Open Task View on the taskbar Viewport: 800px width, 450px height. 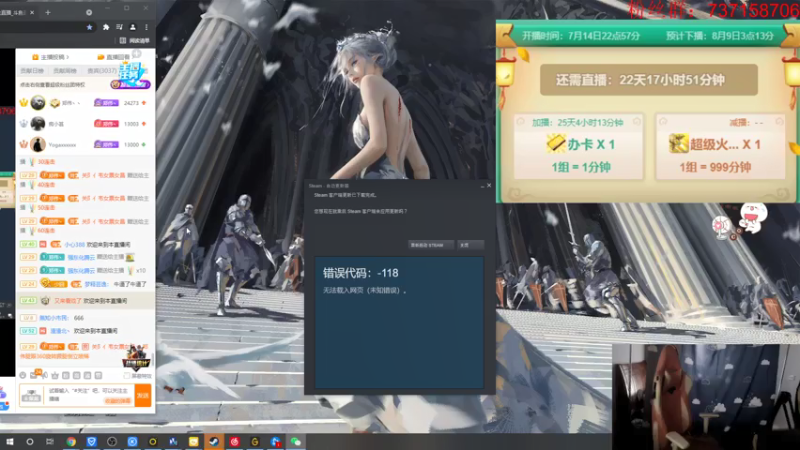tap(49, 442)
